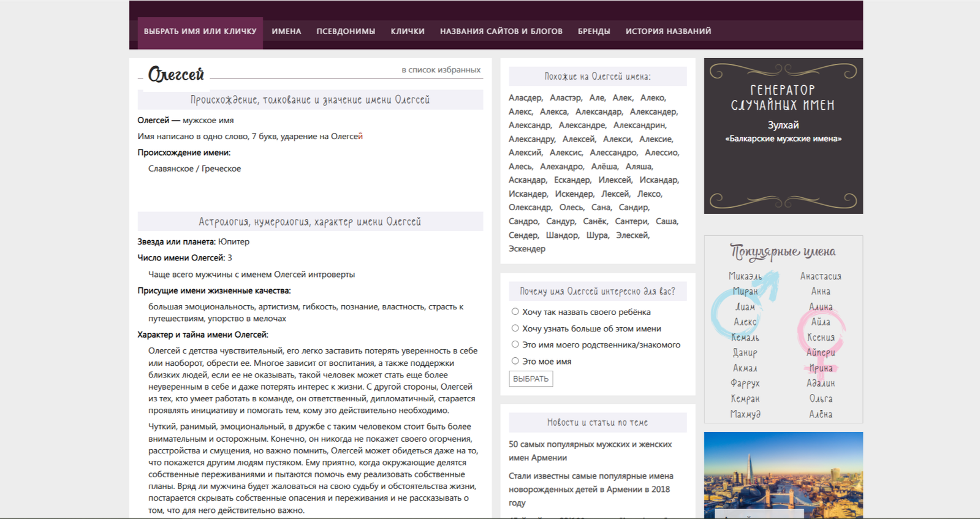
Task: Open the БРЕНДЫ menu item
Action: coord(594,31)
